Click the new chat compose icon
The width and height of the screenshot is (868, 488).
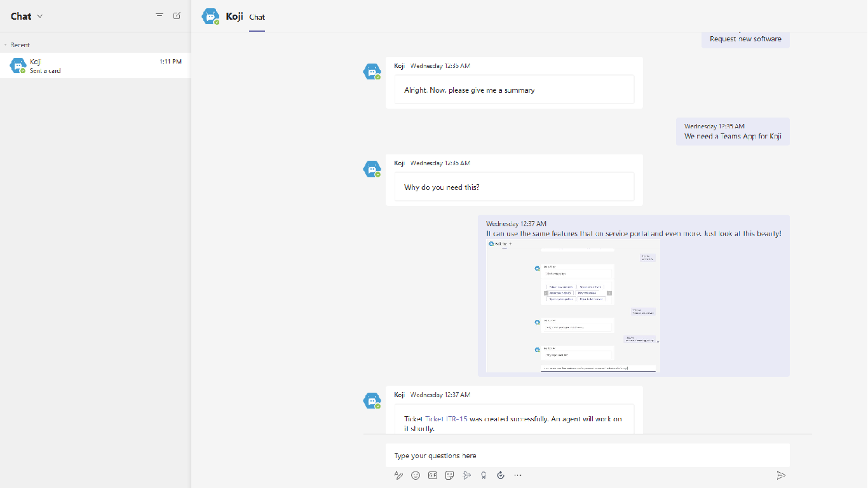click(177, 16)
